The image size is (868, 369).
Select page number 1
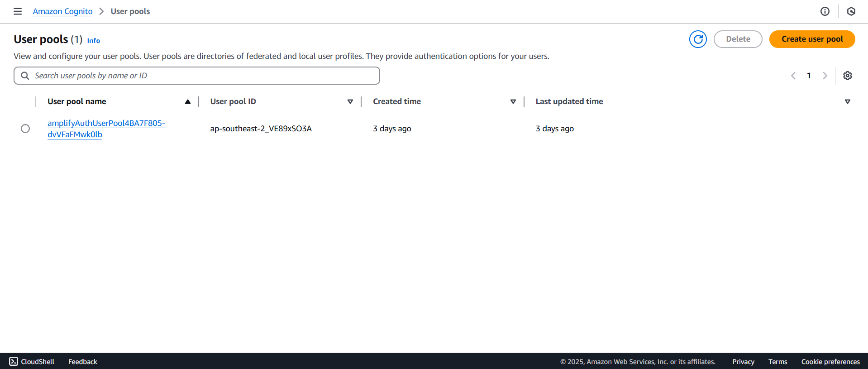coord(809,76)
